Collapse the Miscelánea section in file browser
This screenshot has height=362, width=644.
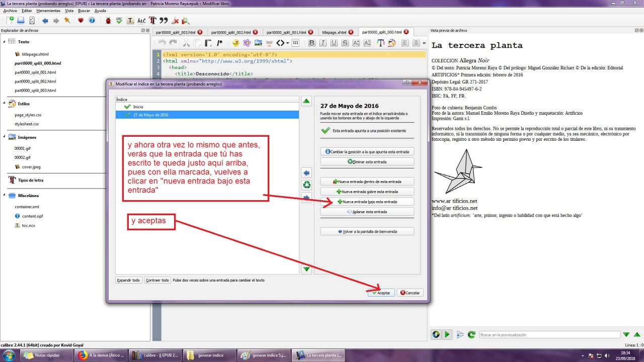click(x=5, y=196)
